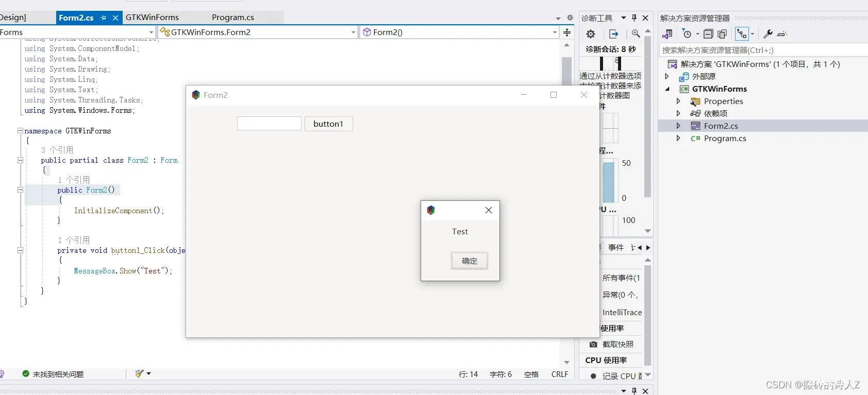
Task: Click 确定 button in message box
Action: pyautogui.click(x=469, y=261)
